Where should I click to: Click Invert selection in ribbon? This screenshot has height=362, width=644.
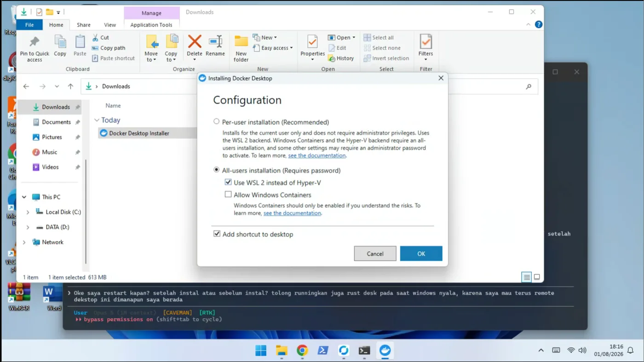pyautogui.click(x=386, y=58)
